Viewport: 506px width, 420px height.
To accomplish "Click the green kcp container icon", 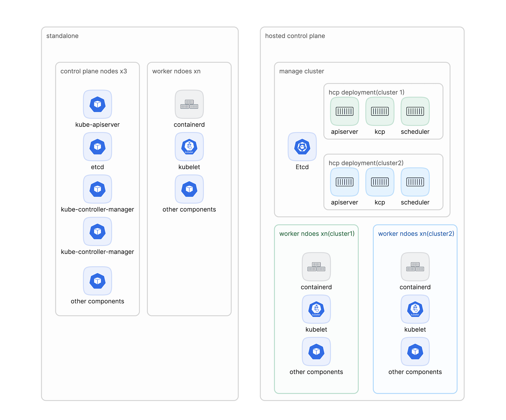I will [380, 111].
